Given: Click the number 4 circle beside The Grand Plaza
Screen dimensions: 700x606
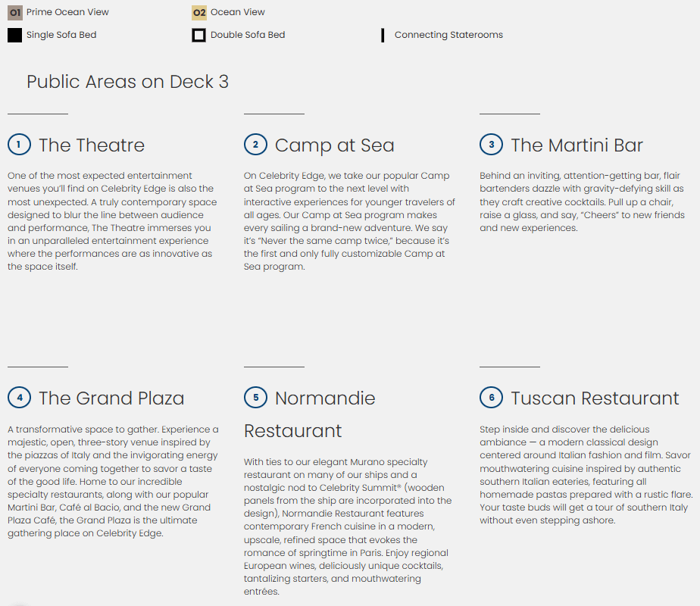Looking at the screenshot, I should (19, 398).
